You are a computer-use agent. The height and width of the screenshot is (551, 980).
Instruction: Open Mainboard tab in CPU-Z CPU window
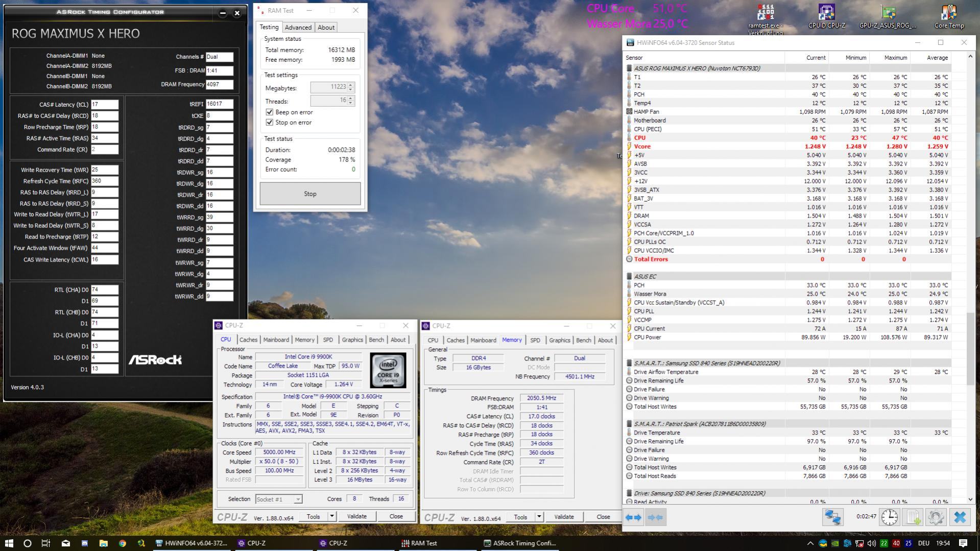click(x=276, y=340)
